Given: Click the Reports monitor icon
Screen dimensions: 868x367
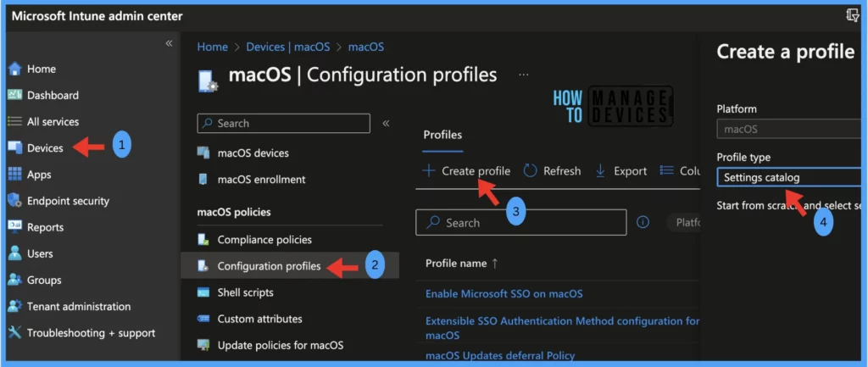Looking at the screenshot, I should click(x=15, y=227).
